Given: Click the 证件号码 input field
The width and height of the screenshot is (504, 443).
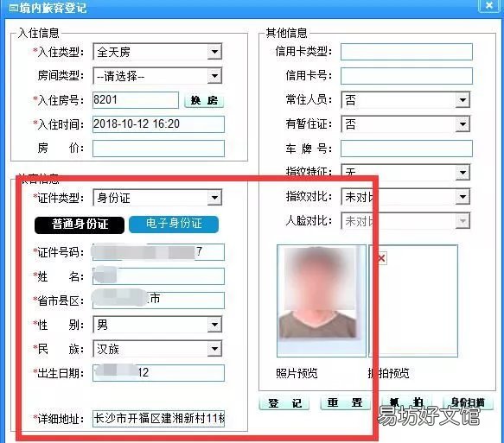Looking at the screenshot, I should tap(158, 252).
